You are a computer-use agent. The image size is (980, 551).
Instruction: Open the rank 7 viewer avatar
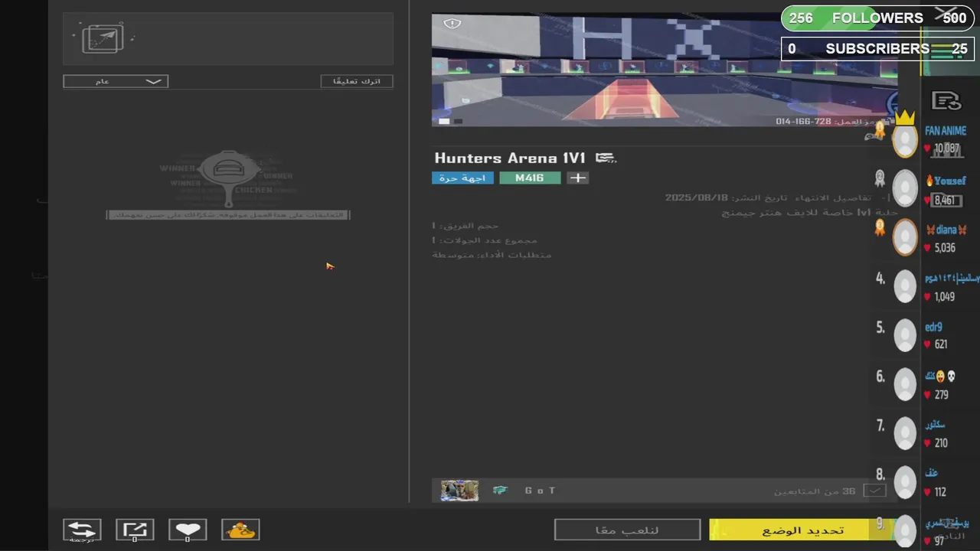[905, 433]
